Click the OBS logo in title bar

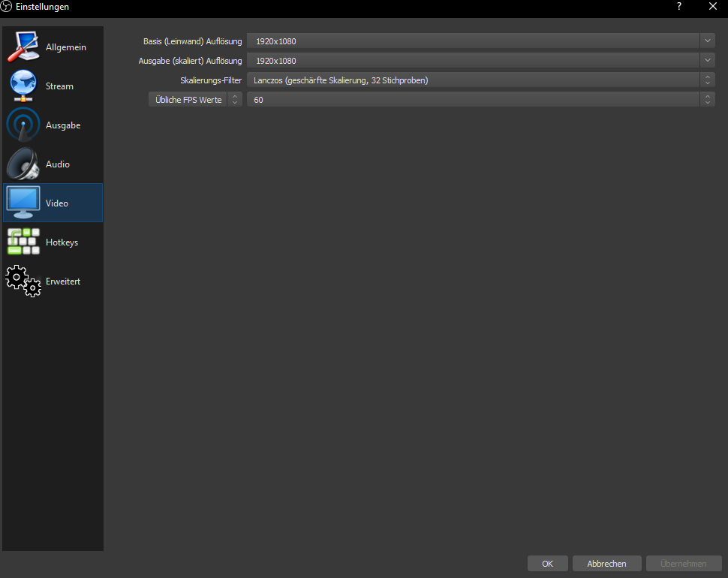click(8, 7)
